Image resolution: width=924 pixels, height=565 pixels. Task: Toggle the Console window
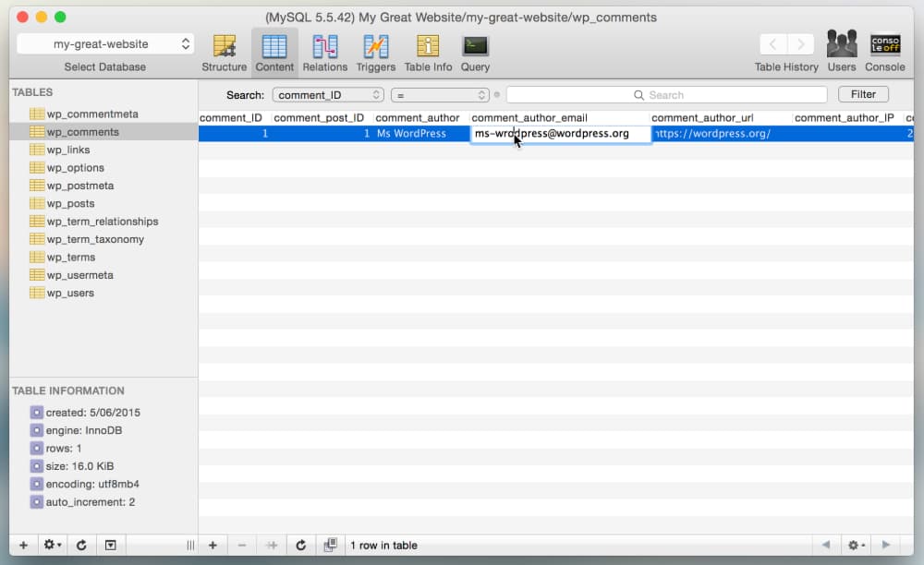tap(884, 51)
